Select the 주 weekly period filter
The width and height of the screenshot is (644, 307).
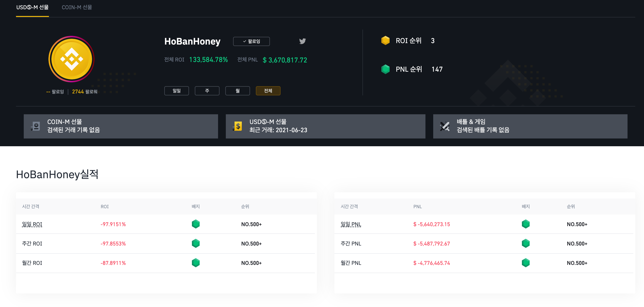pos(207,91)
